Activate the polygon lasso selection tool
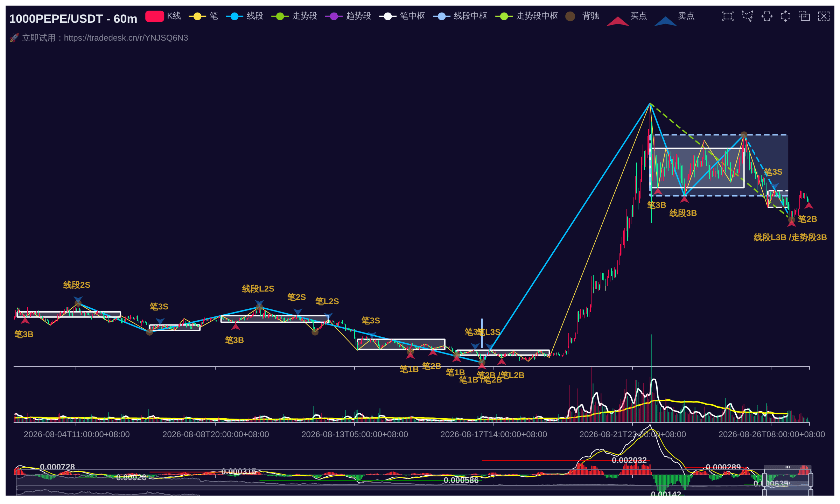 pyautogui.click(x=747, y=16)
